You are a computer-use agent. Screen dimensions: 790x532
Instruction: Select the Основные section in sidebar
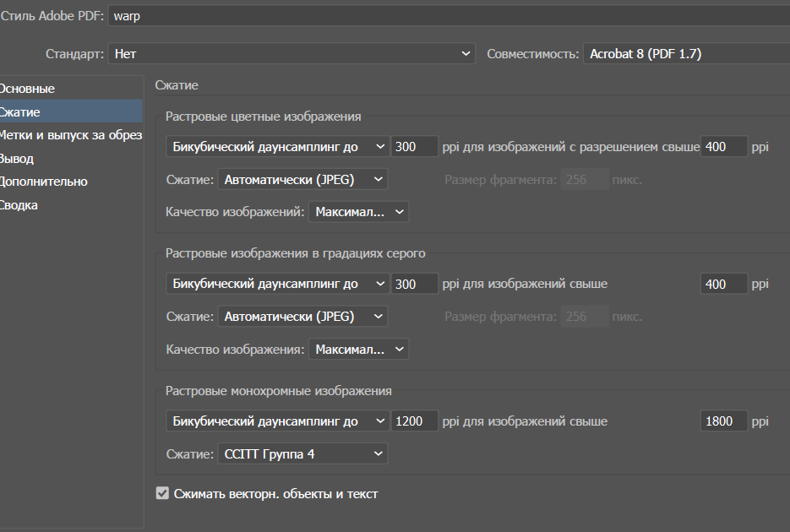tap(27, 89)
